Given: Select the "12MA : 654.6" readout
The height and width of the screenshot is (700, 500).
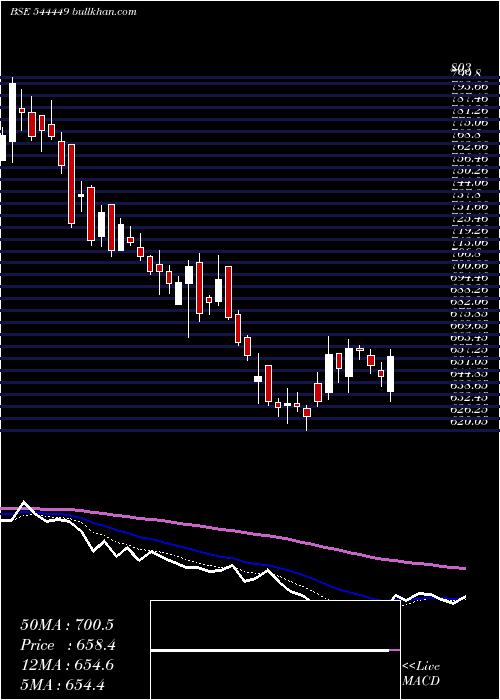Looking at the screenshot, I should click(x=67, y=665).
